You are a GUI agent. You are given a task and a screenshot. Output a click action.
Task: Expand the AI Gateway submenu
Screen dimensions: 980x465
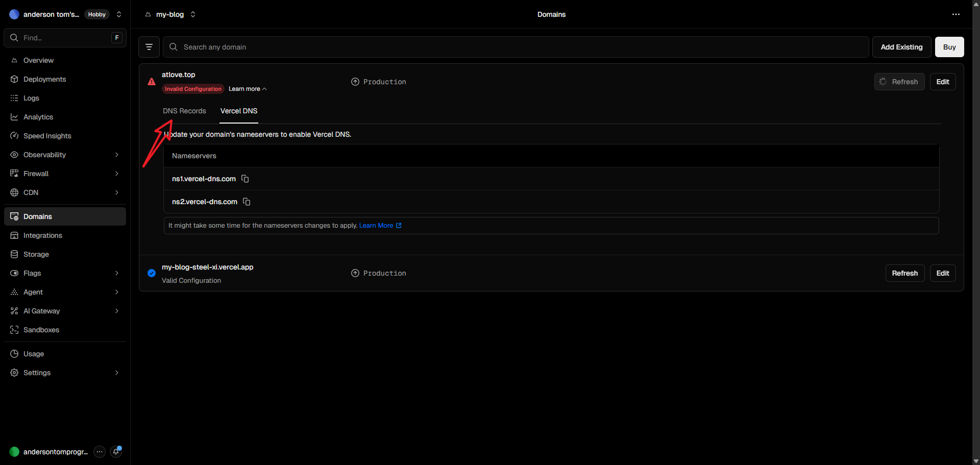117,311
